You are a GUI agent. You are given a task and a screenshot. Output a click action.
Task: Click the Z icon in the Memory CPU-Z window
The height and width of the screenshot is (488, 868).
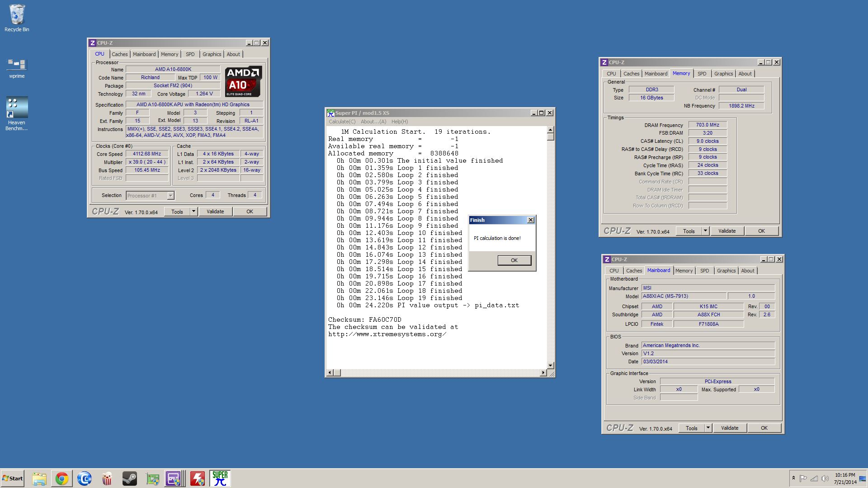604,62
